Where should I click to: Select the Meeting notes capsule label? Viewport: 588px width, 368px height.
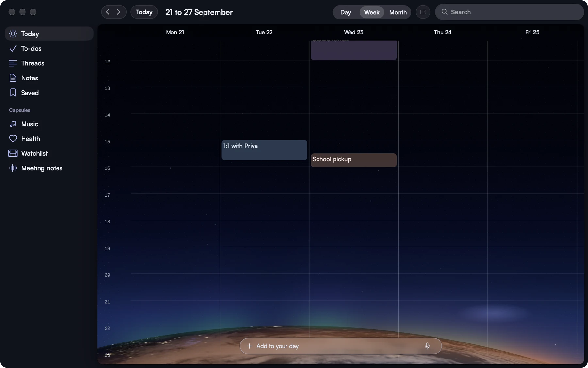tap(42, 168)
